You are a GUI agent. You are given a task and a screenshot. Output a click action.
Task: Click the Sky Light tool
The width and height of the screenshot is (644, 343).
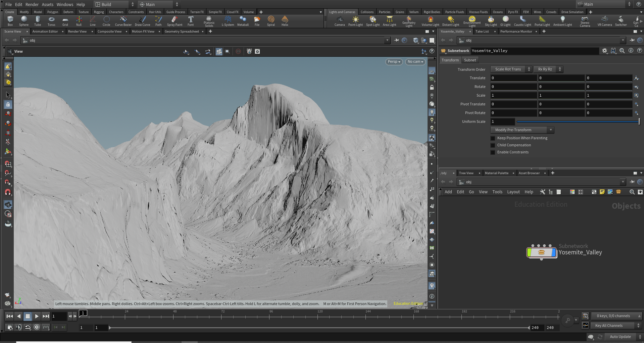491,21
